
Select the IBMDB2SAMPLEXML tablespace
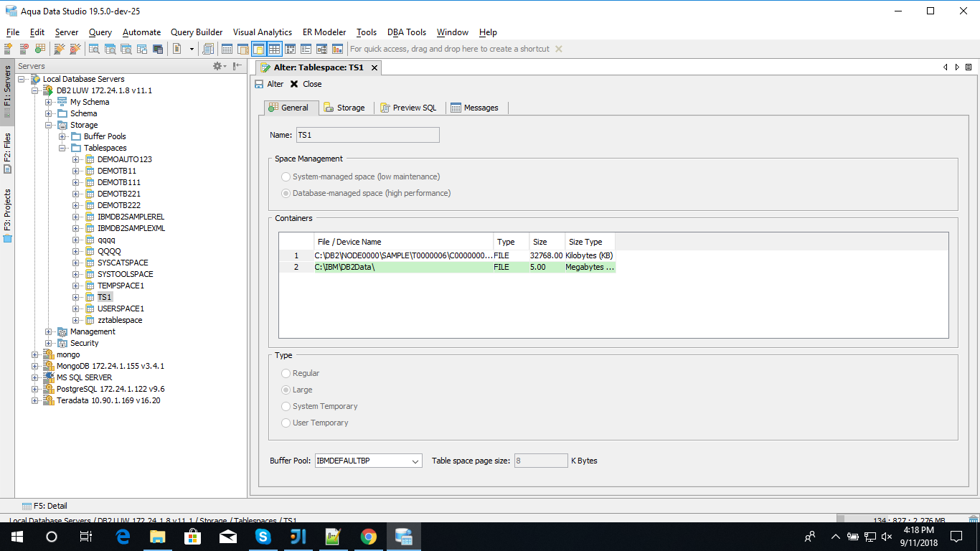tap(131, 228)
